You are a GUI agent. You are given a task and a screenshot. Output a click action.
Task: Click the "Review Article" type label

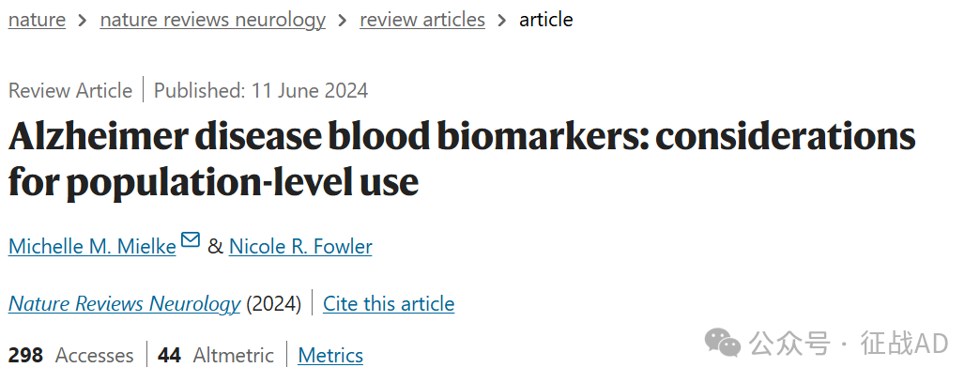70,91
